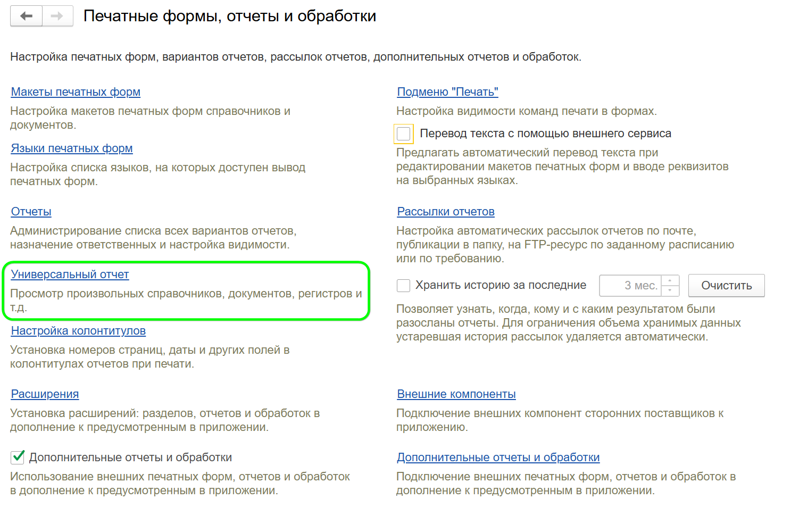Open Языки печатных форм
The image size is (791, 532).
coord(71,148)
